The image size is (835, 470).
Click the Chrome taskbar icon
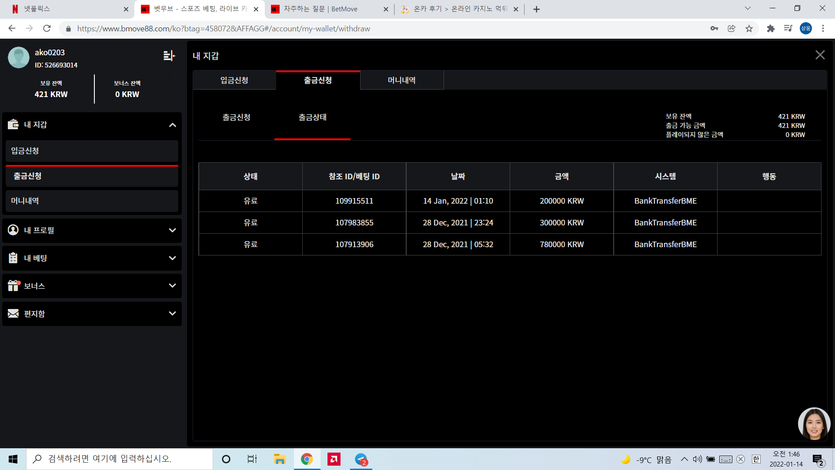pyautogui.click(x=307, y=459)
